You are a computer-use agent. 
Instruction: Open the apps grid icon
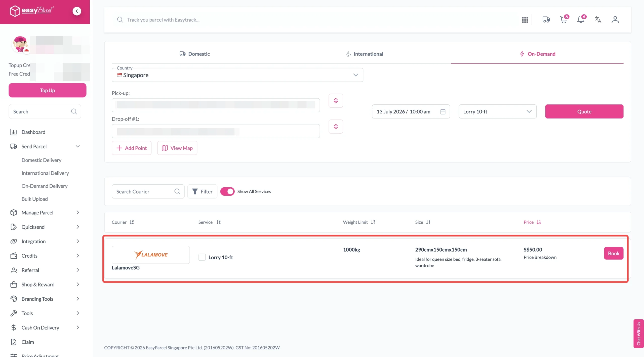(x=525, y=20)
